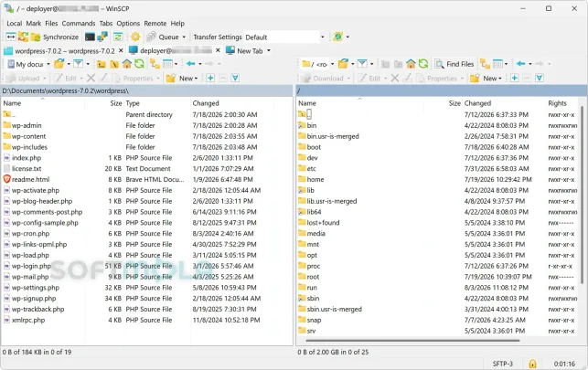Click local panel columns layout icon
588x370 pixels.
tap(167, 64)
